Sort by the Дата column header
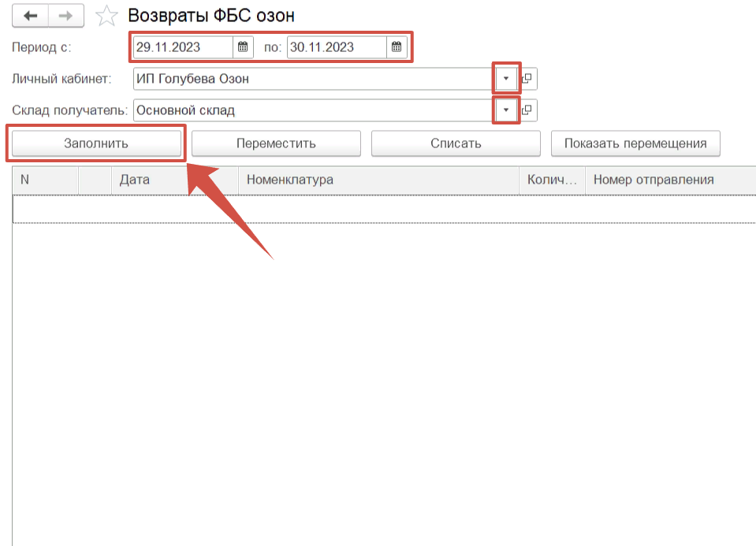Screen dimensions: 756x546 point(173,180)
